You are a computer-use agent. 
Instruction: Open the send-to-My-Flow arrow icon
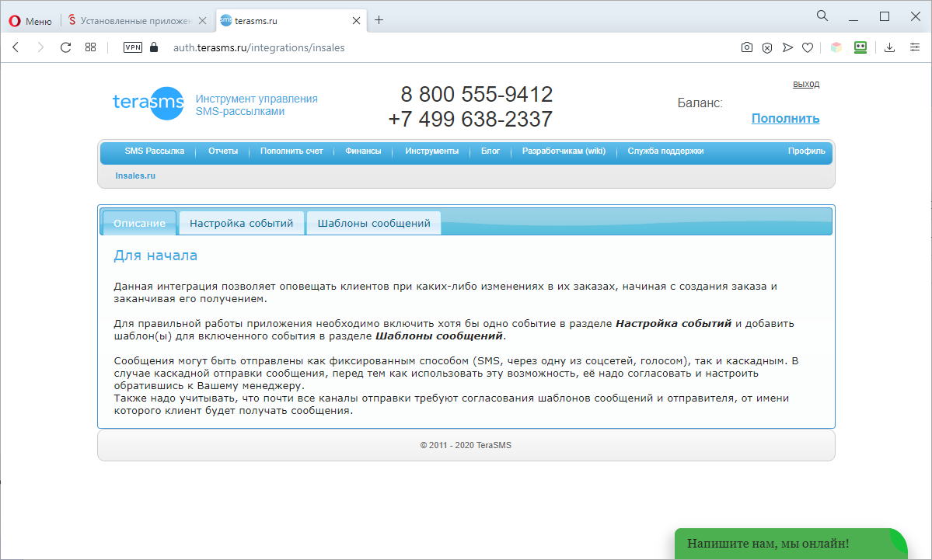point(787,47)
